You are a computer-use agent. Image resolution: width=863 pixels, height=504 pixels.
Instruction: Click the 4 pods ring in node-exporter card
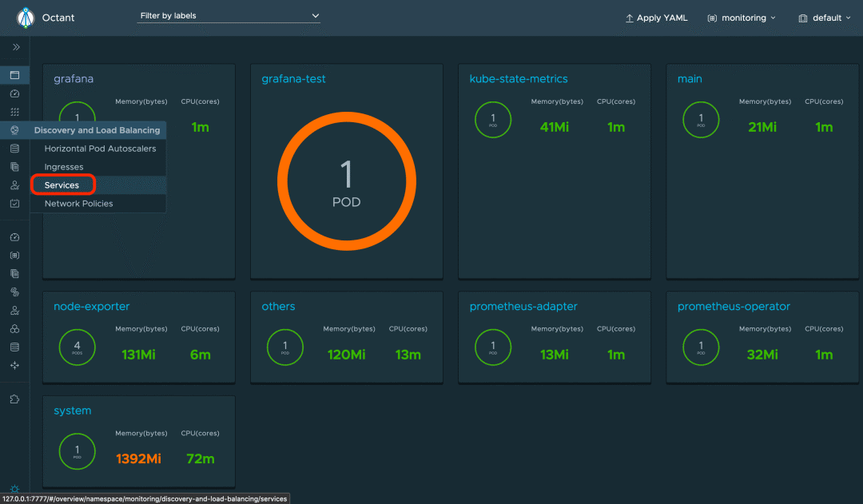coord(77,347)
